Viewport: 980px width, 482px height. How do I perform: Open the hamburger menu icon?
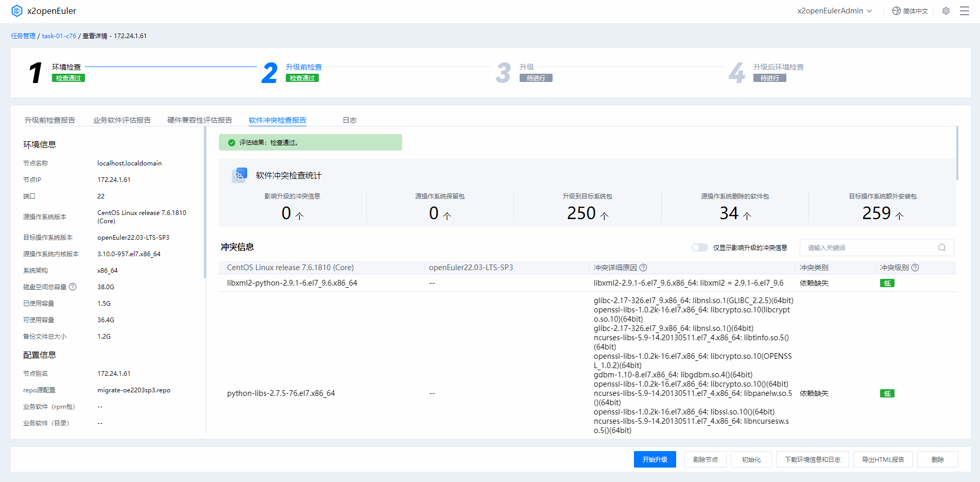pos(965,11)
